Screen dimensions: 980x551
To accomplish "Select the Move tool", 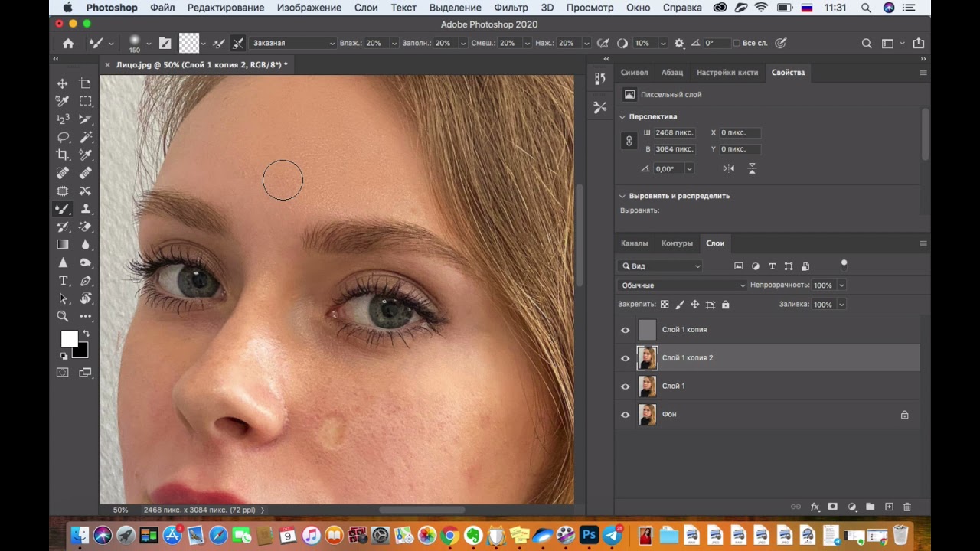I will (x=63, y=83).
